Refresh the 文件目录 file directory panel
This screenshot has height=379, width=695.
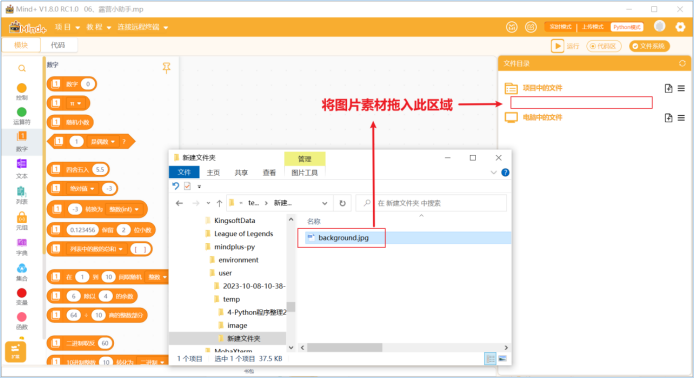(x=682, y=63)
